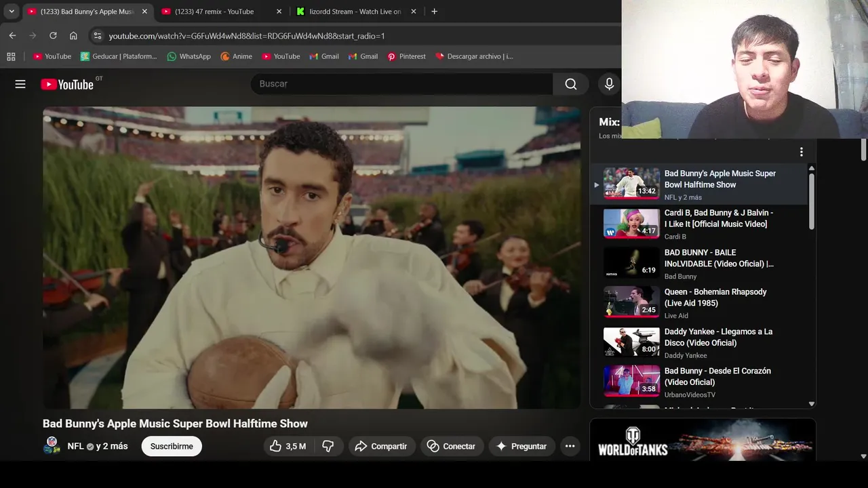Image resolution: width=868 pixels, height=488 pixels.
Task: Click the video title below the player
Action: click(x=175, y=424)
